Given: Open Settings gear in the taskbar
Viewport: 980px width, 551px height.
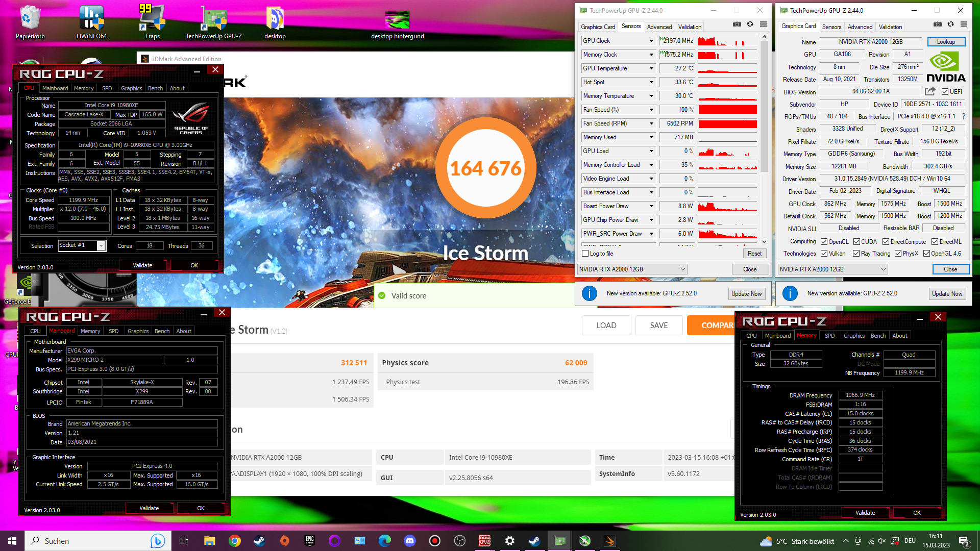Looking at the screenshot, I should [x=509, y=541].
